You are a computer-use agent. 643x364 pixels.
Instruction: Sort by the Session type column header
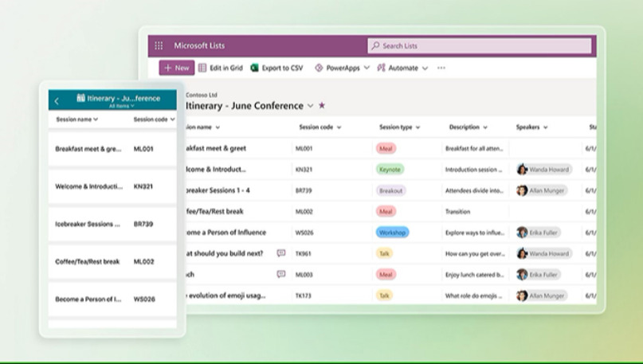398,127
